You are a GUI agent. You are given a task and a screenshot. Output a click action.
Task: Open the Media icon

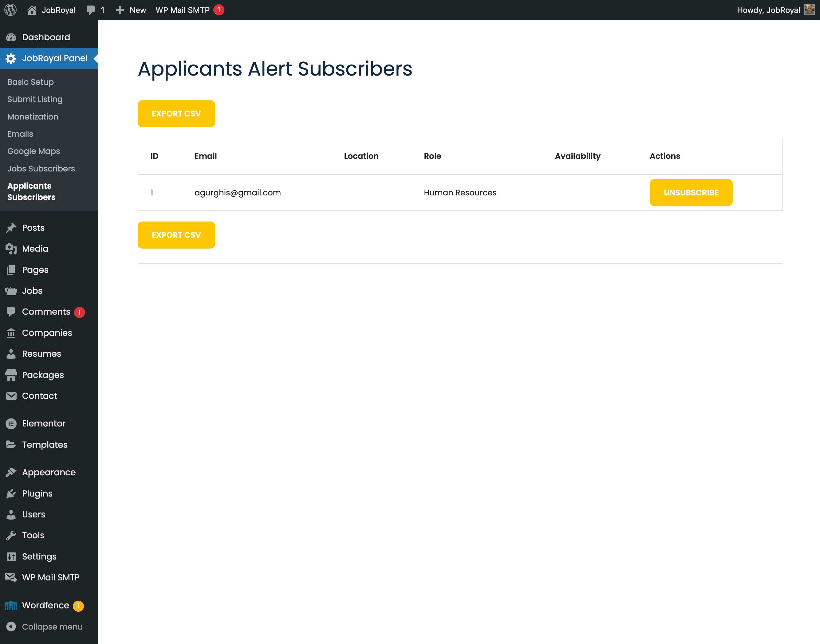11,249
